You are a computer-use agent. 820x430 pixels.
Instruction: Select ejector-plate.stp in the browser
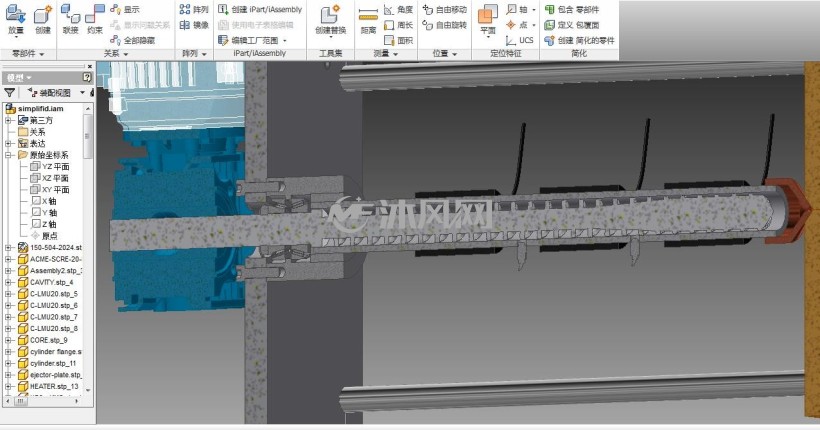point(50,375)
